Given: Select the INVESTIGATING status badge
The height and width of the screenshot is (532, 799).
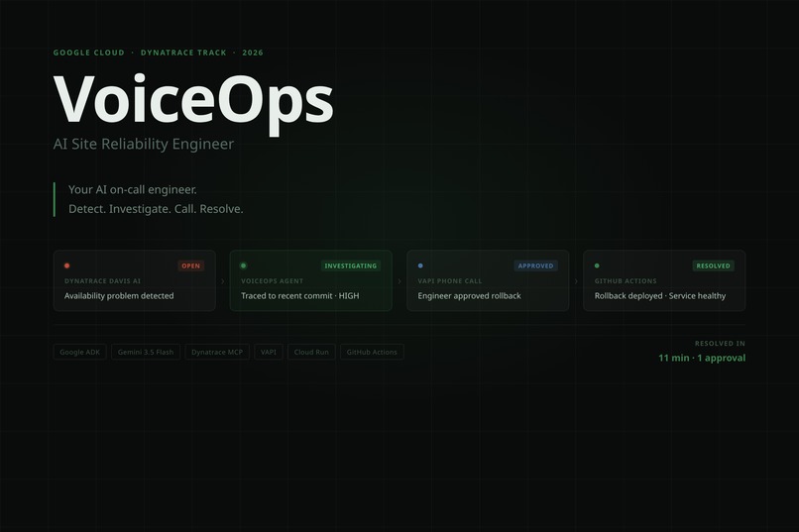Looking at the screenshot, I should pos(351,266).
